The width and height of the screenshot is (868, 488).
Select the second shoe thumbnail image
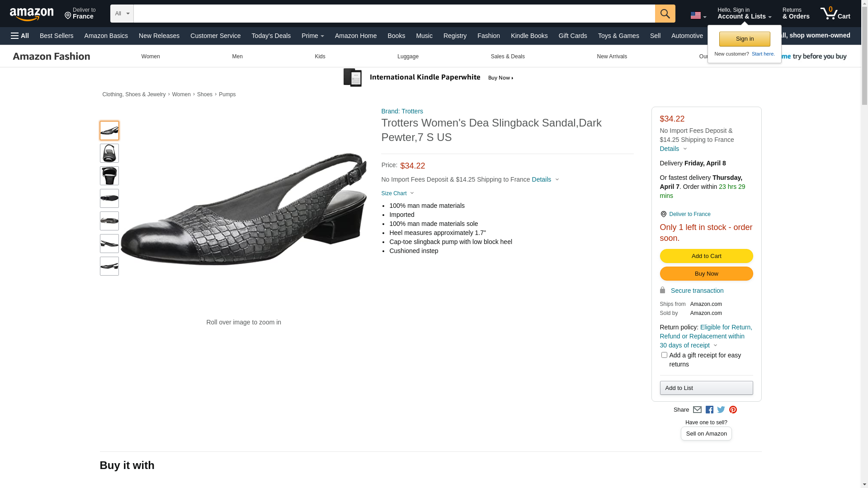[109, 153]
